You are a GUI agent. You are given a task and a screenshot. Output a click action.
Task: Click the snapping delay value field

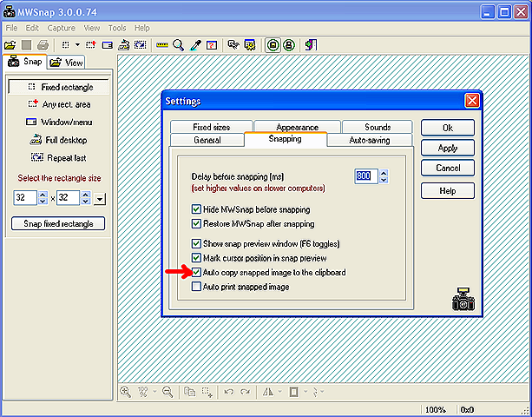365,176
